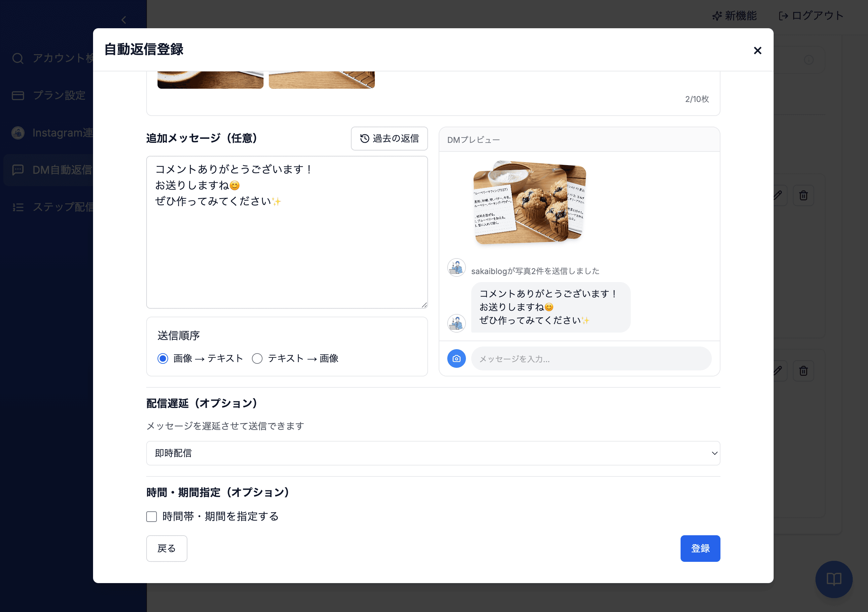
Task: Click 新機能 sparkle link
Action: (x=734, y=16)
